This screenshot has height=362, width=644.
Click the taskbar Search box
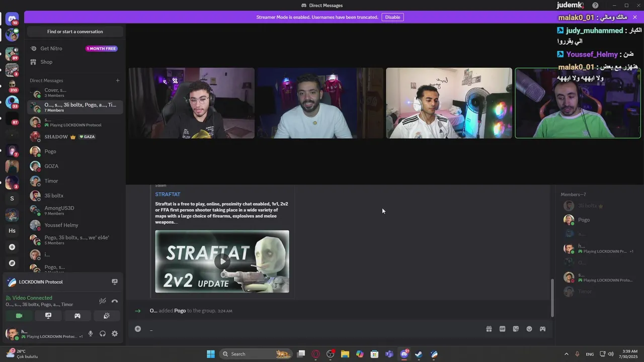click(x=256, y=354)
